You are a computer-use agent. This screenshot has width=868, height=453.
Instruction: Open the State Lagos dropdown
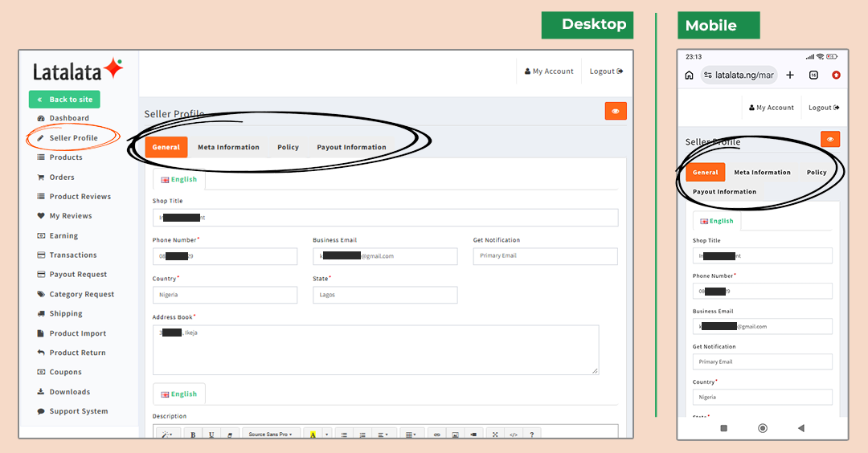385,295
